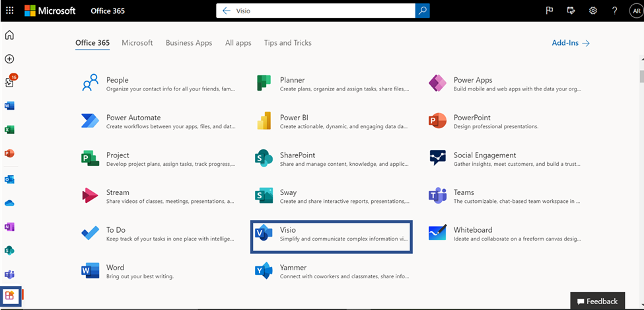Image resolution: width=644 pixels, height=310 pixels.
Task: Open OneNote from the left sidebar
Action: click(9, 227)
